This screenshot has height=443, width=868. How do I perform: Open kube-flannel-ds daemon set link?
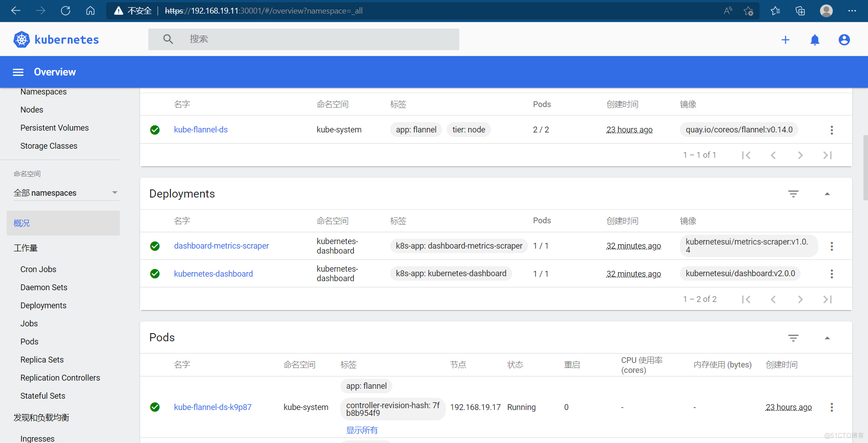click(x=201, y=130)
